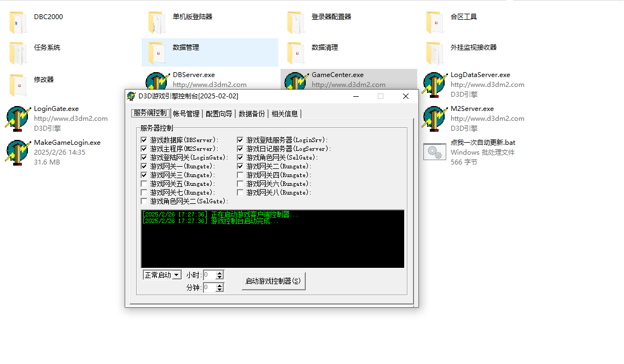Click the 正在启动游戏客户端控制器 log line
Screen dimensions: 624x364
220,214
